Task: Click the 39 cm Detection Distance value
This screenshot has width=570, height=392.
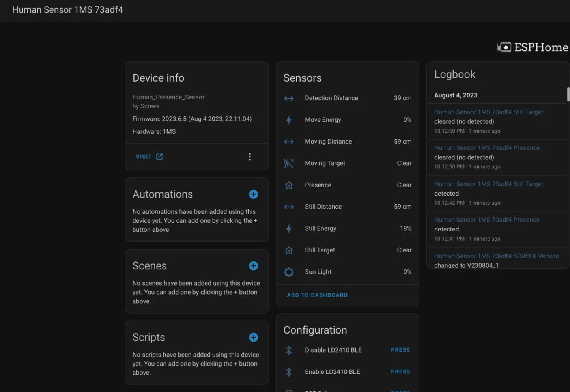Action: point(402,98)
